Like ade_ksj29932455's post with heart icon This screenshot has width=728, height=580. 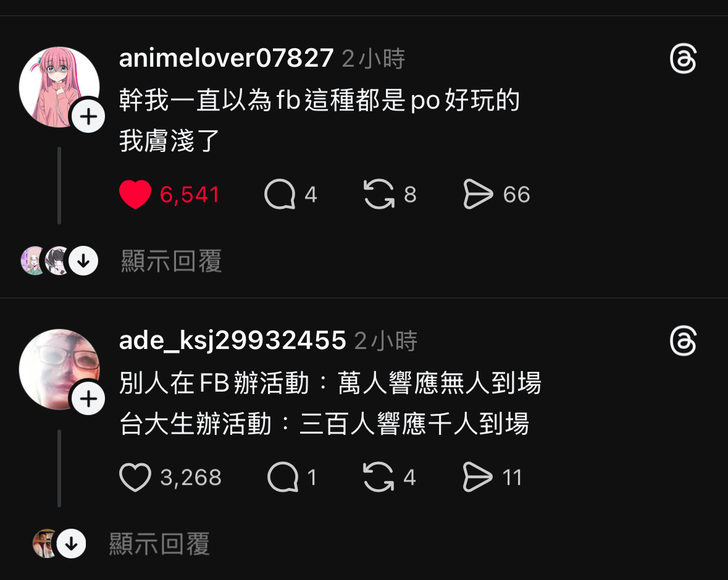click(135, 477)
